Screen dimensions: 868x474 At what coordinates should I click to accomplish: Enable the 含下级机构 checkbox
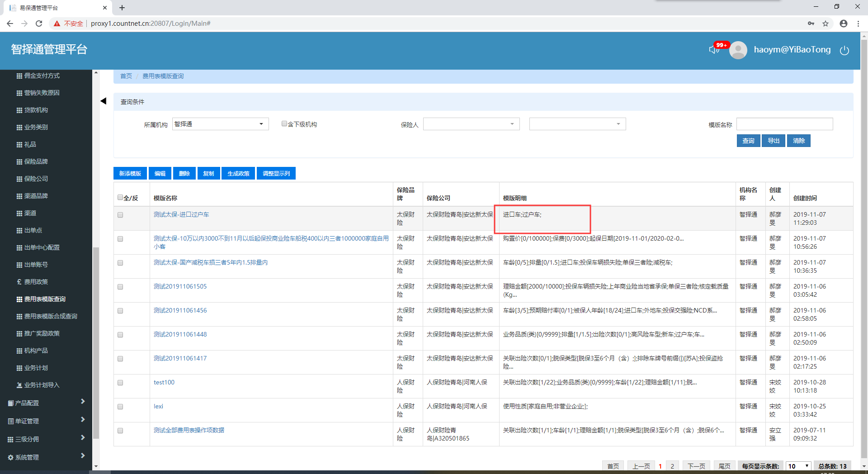[284, 124]
